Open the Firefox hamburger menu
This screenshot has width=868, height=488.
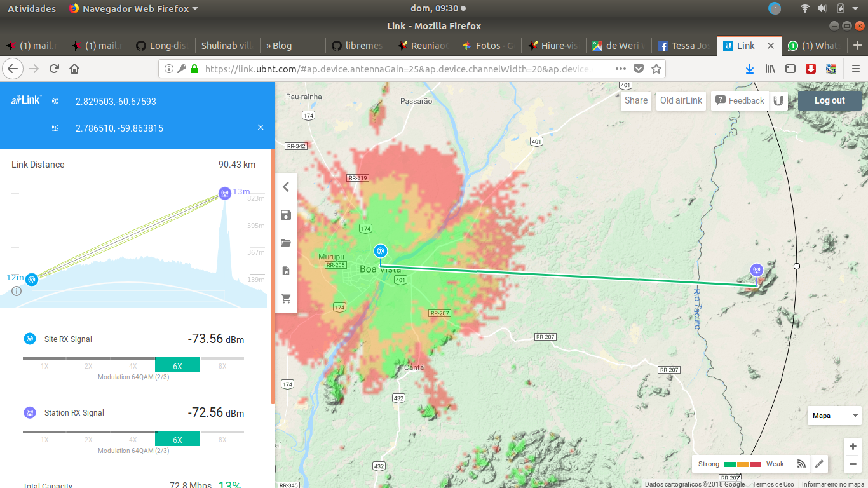(855, 69)
